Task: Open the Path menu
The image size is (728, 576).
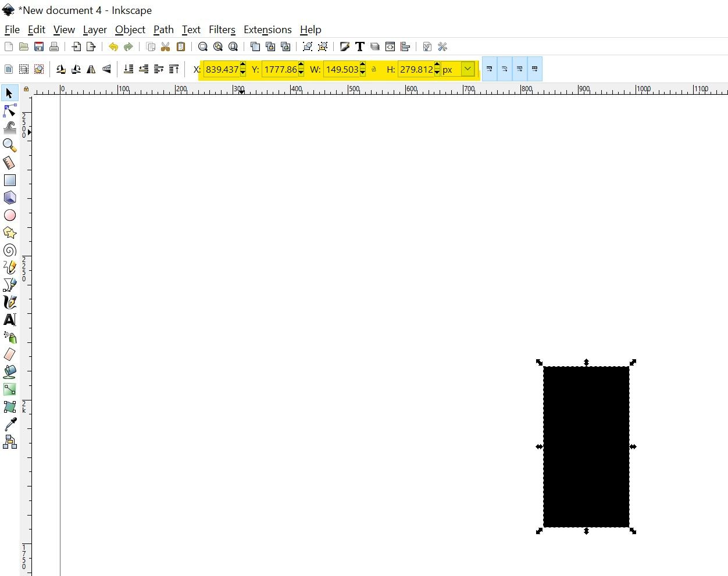Action: (x=163, y=30)
